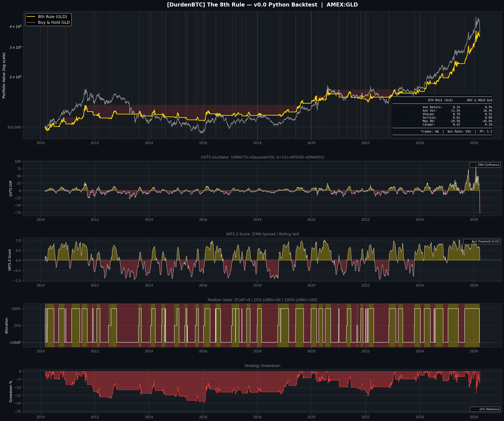The height and width of the screenshot is (421, 504).
Task: Click the Trades: 66 stat text
Action: click(x=430, y=131)
